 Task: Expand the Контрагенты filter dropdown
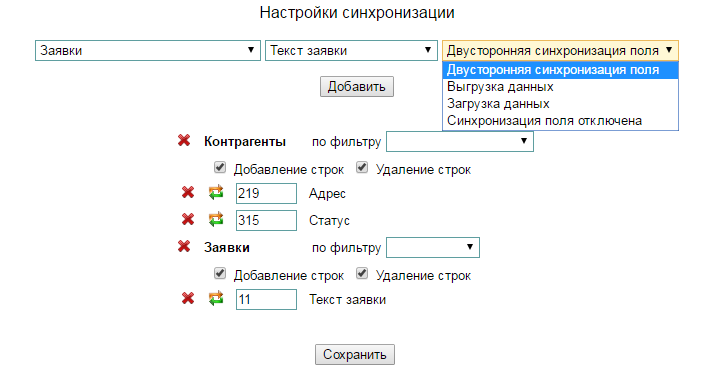coord(460,141)
